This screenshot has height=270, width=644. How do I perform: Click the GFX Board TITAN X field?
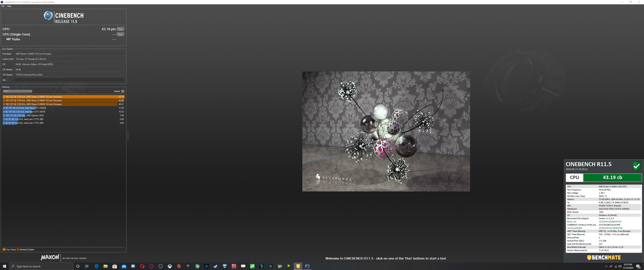(x=69, y=75)
